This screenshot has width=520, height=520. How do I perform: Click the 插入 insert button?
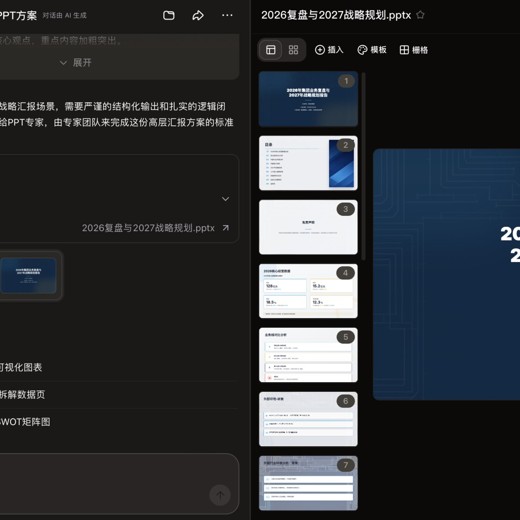(x=329, y=50)
